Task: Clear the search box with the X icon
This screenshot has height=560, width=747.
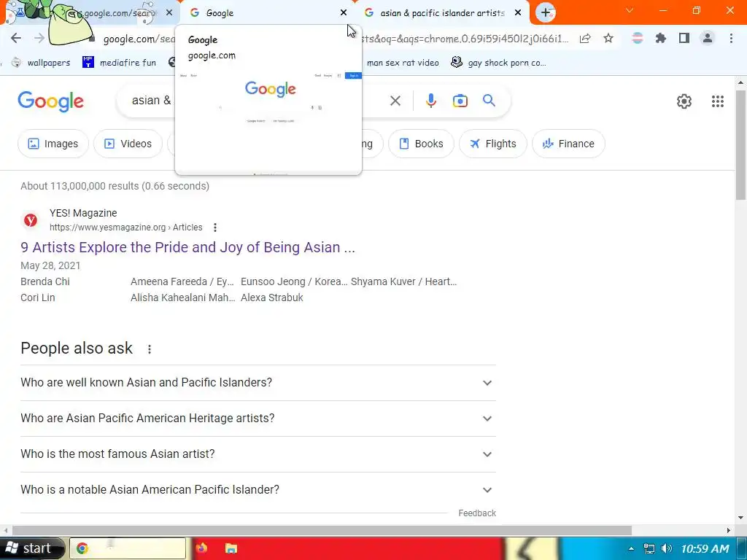Action: (x=395, y=101)
